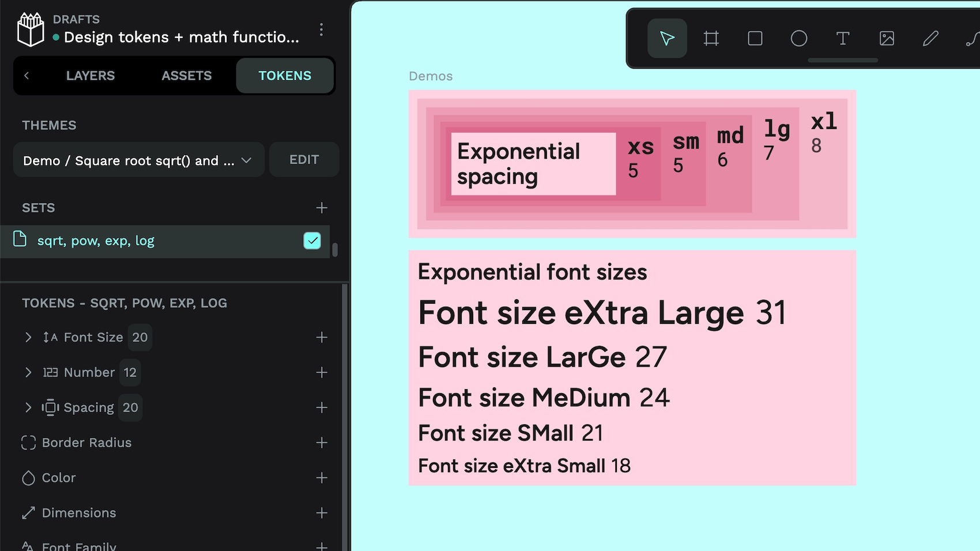Activate the Text tool

842,39
